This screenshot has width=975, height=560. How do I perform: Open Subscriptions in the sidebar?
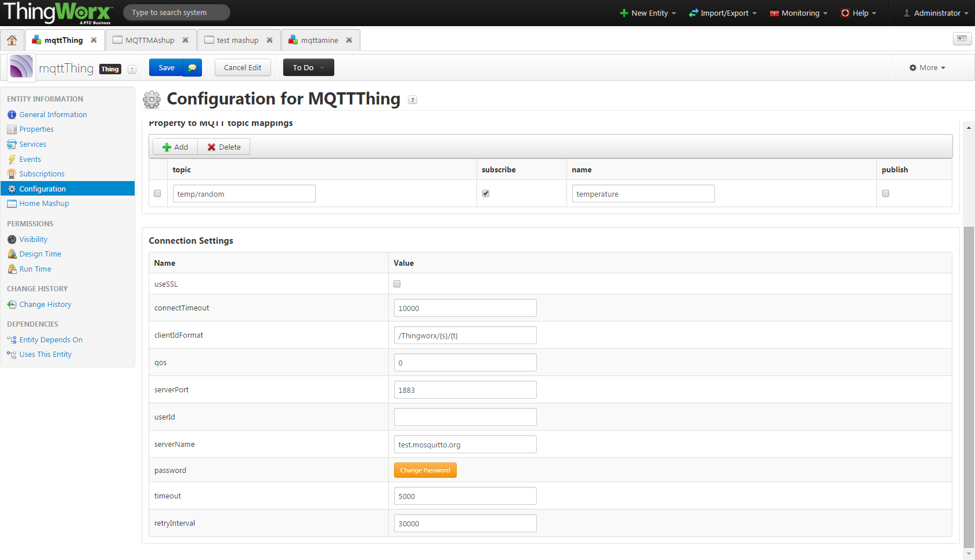coord(42,174)
